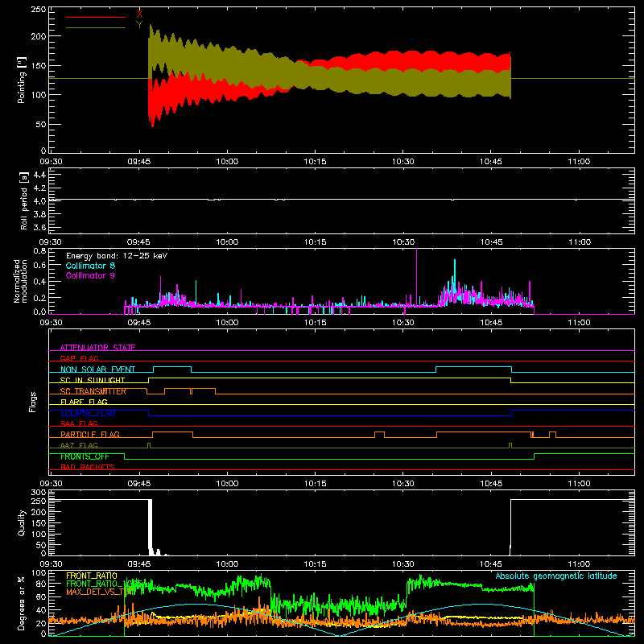Image resolution: width=644 pixels, height=644 pixels.
Task: Click 'Energy band: 12-25 keV' annotation
Action: click(x=117, y=256)
